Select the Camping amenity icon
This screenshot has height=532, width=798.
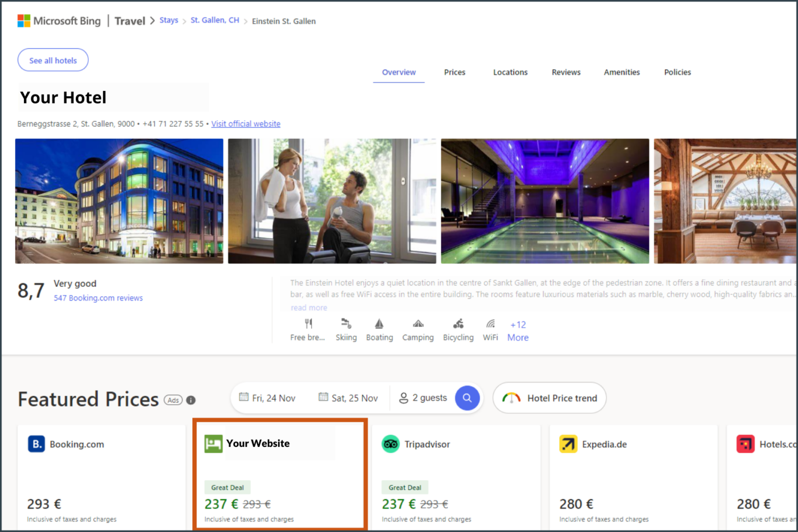418,323
